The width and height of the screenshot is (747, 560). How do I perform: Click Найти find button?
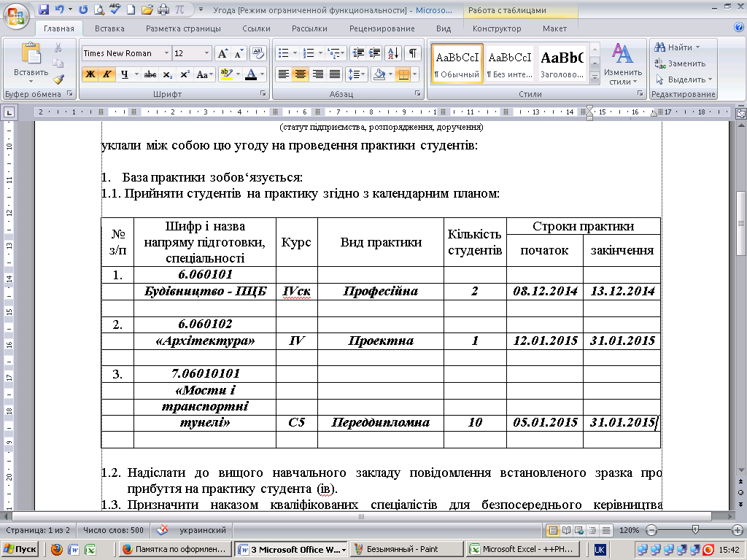pos(677,47)
